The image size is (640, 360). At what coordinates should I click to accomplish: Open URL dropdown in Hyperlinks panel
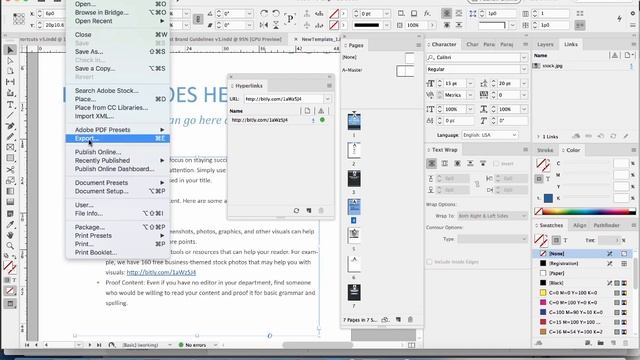(327, 99)
